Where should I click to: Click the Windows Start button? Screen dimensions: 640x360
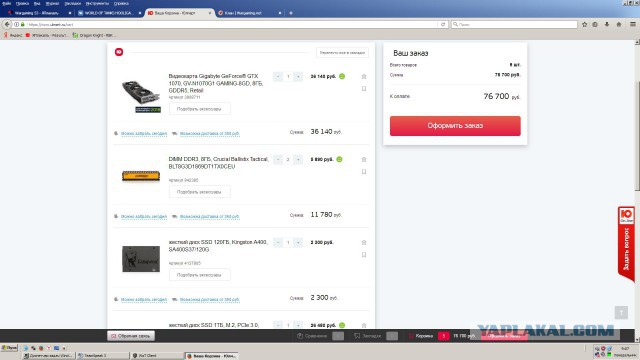point(9,348)
